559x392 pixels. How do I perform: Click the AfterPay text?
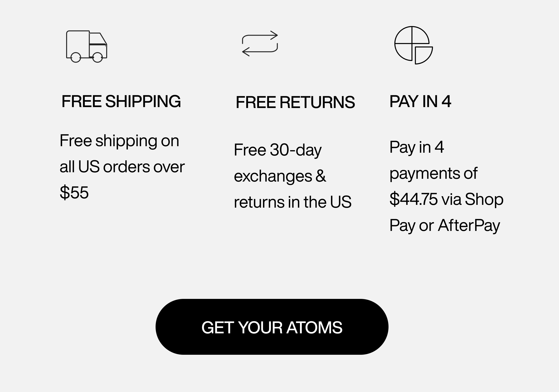tap(469, 226)
